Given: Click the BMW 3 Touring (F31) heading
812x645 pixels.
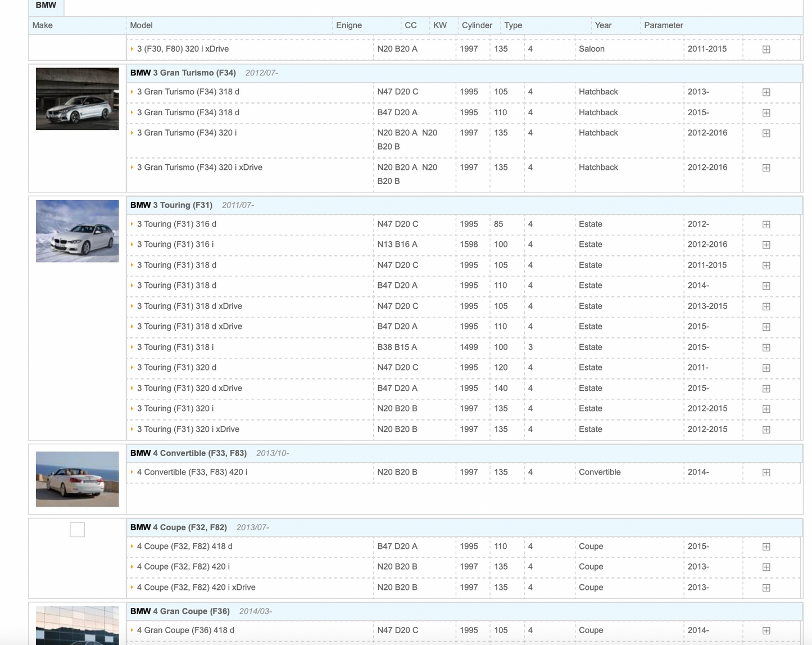Looking at the screenshot, I should click(x=171, y=205).
